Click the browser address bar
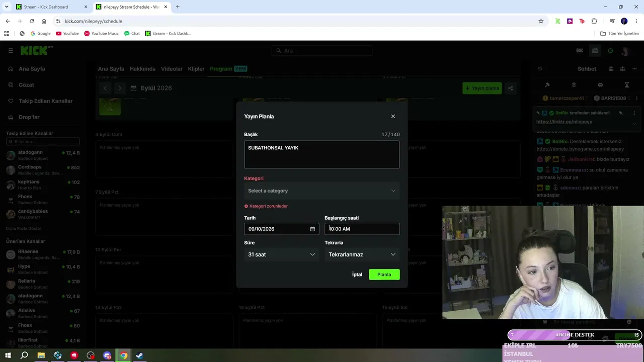Image resolution: width=644 pixels, height=362 pixels. [x=297, y=21]
